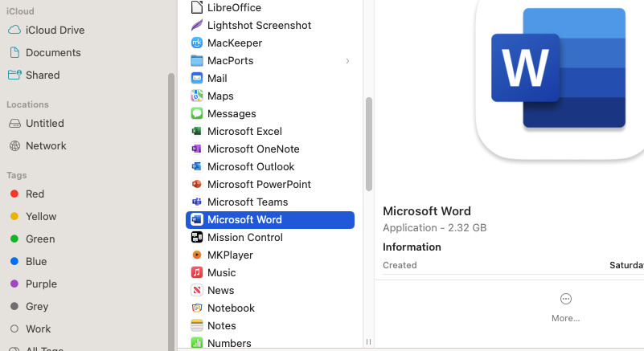Viewport: 644px width, 351px height.
Task: Click the Created label in Information
Action: pos(400,265)
